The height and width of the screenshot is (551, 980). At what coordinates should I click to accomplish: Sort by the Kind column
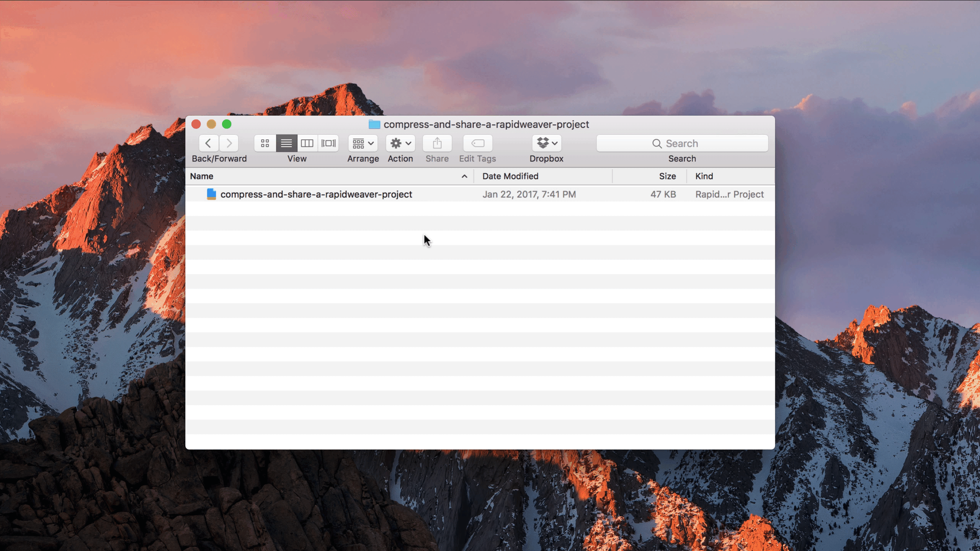[704, 176]
